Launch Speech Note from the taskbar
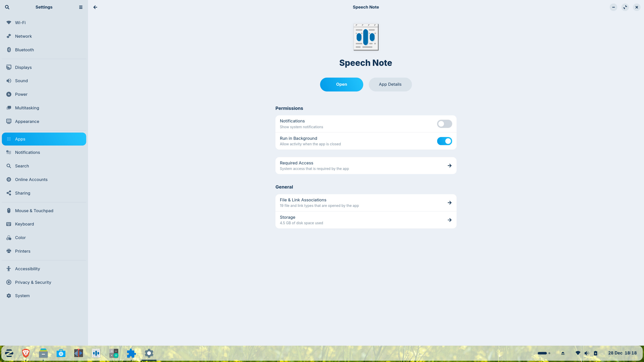Screen dimensions: 644x362 [x=96, y=353]
